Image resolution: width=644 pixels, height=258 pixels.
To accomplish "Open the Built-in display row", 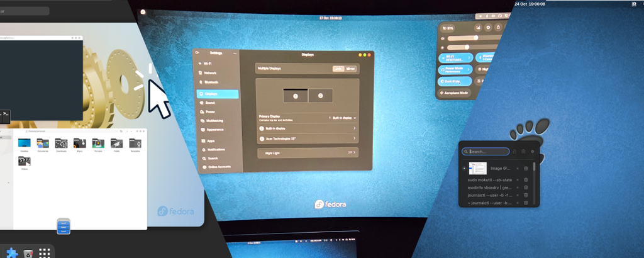I will [308, 128].
